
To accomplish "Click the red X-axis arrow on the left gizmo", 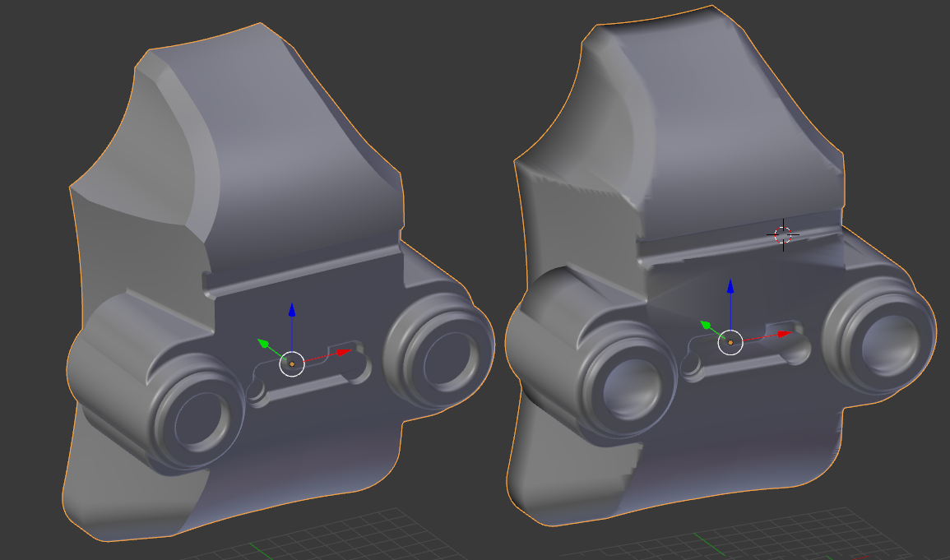I will pyautogui.click(x=341, y=352).
